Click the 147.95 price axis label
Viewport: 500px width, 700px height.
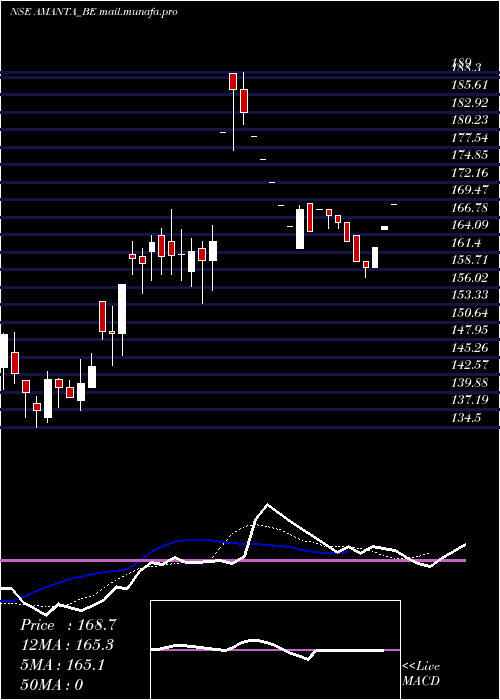[x=470, y=330]
